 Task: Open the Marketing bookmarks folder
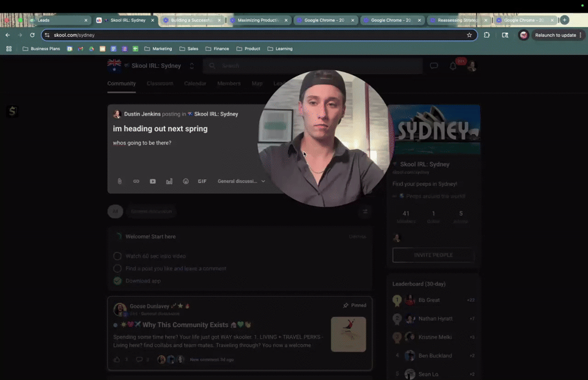pos(158,49)
